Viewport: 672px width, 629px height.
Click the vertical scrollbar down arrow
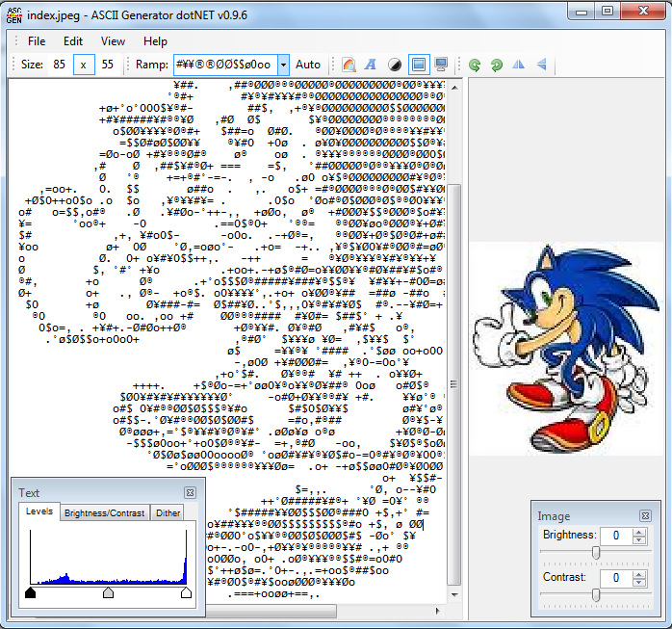pos(454,595)
